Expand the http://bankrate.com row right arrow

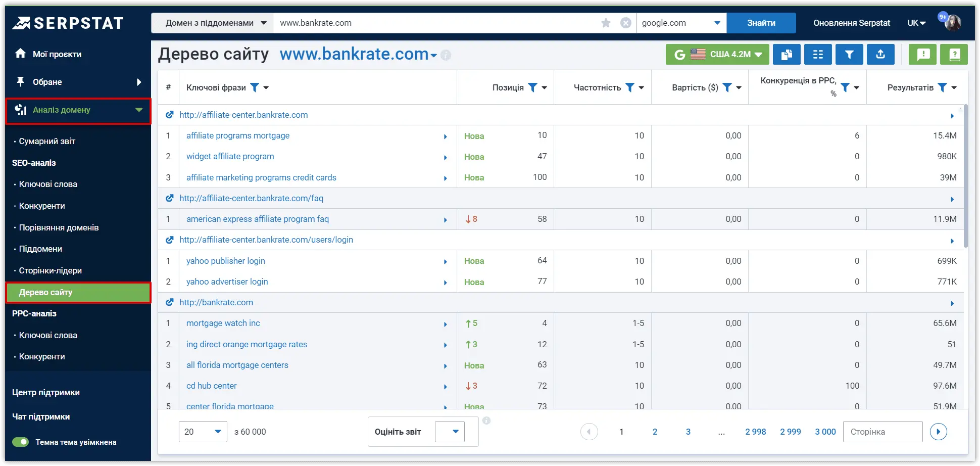point(952,303)
